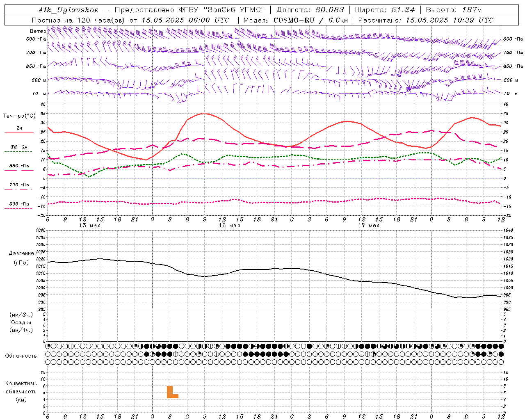Click the Тем-ра(°C) panel label
The width and height of the screenshot is (525, 420).
pos(19,116)
